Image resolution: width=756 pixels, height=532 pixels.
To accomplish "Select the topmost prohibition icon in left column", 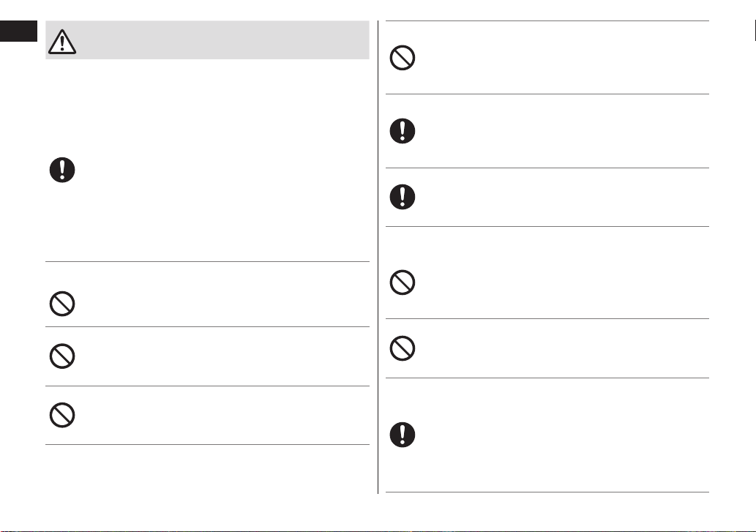I will tap(62, 304).
